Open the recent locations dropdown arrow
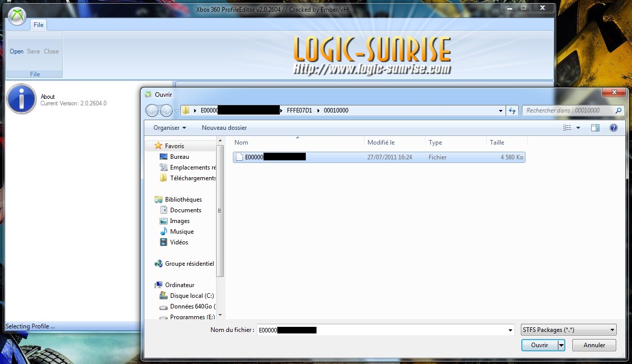The image size is (632, 364). [176, 110]
